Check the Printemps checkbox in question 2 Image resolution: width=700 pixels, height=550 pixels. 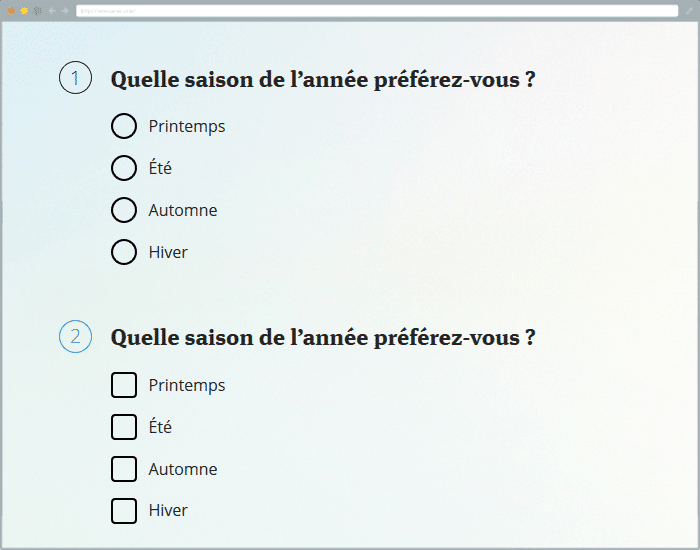click(x=124, y=385)
